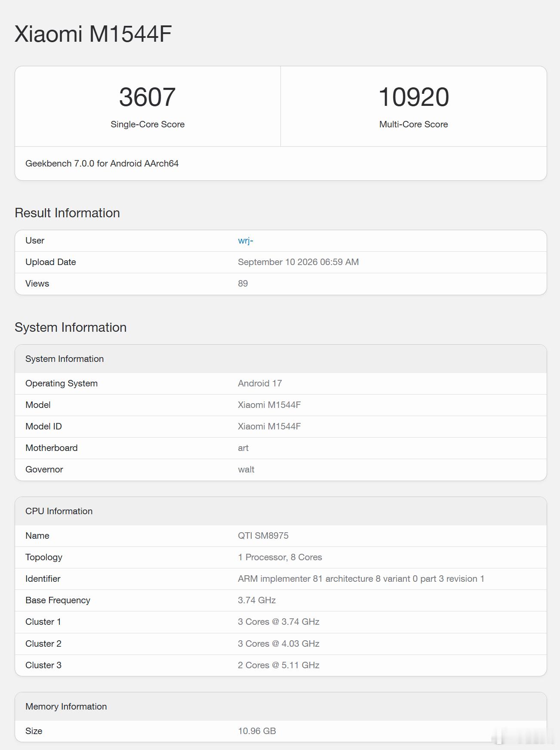Select Geekbench 7.0.0 for Android AArch64 text

tap(102, 164)
